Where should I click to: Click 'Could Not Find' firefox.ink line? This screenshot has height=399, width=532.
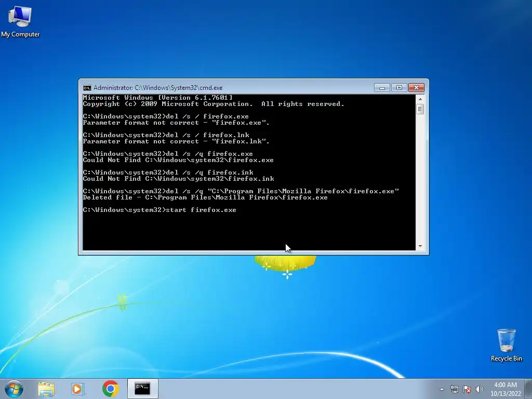[179, 179]
